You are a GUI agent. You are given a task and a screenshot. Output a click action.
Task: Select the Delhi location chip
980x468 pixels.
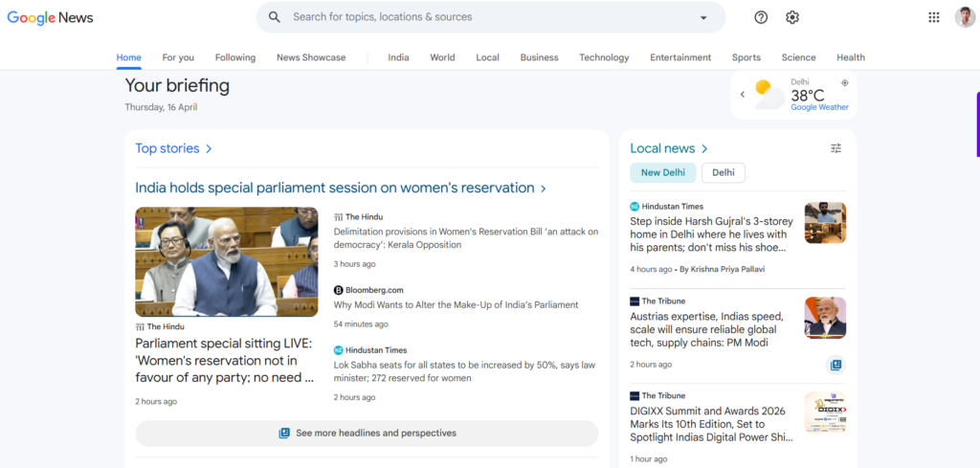tap(724, 172)
